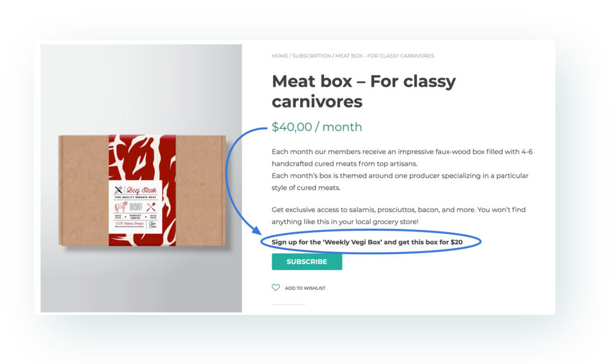
Task: Click the crossed knives icon on box label
Action: point(118,190)
